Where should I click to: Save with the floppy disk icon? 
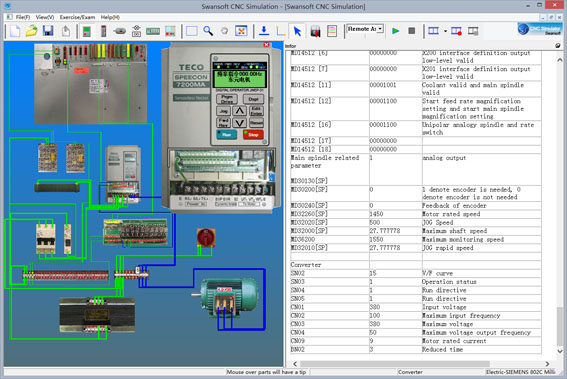(48, 31)
